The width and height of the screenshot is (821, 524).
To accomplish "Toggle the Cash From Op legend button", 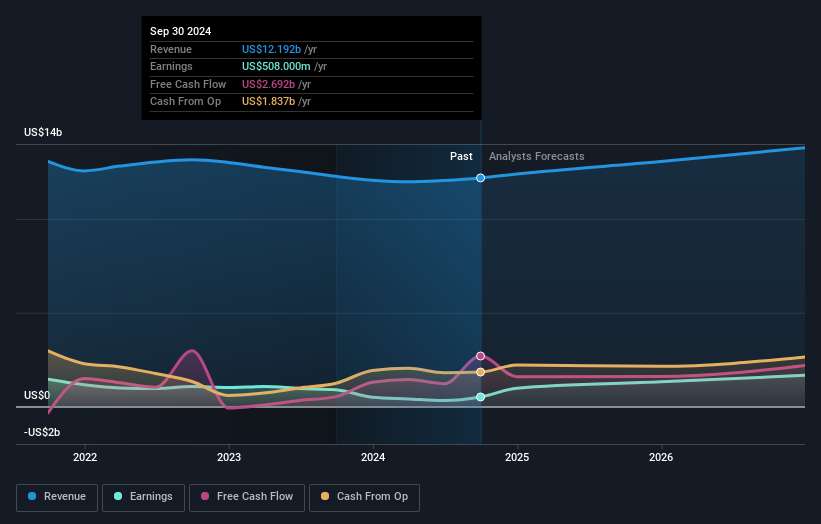I will tap(364, 497).
